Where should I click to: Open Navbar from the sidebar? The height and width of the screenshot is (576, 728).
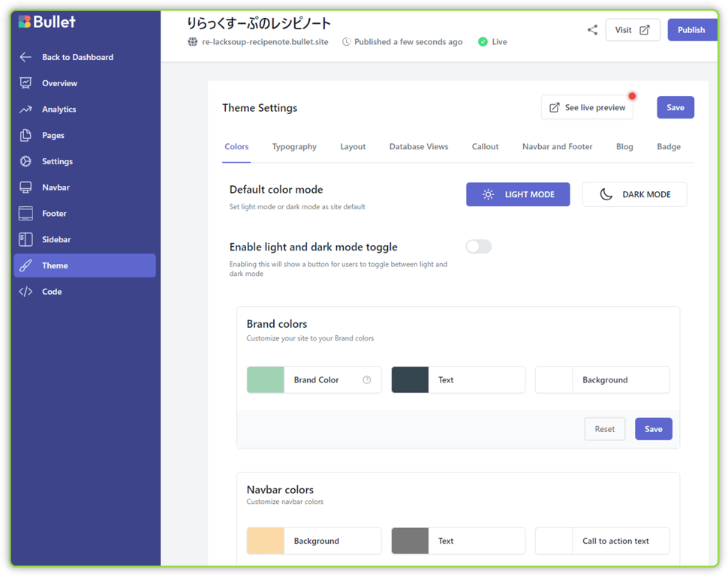[85, 187]
